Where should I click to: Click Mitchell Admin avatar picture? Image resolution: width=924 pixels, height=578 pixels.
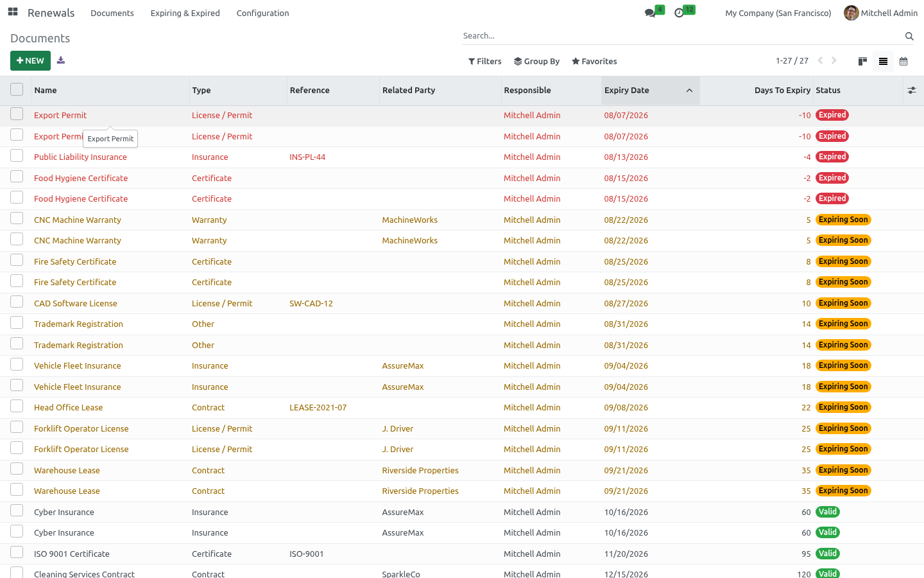click(851, 13)
